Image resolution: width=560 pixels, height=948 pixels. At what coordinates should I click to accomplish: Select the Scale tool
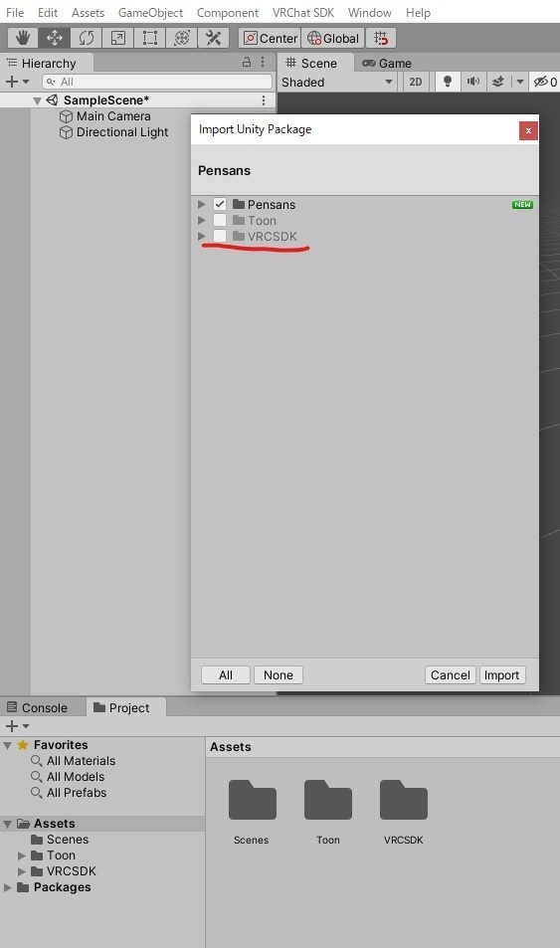click(x=118, y=38)
